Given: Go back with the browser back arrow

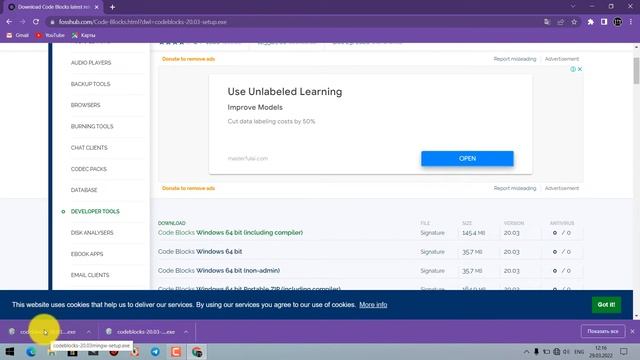Looking at the screenshot, I should pos(9,22).
